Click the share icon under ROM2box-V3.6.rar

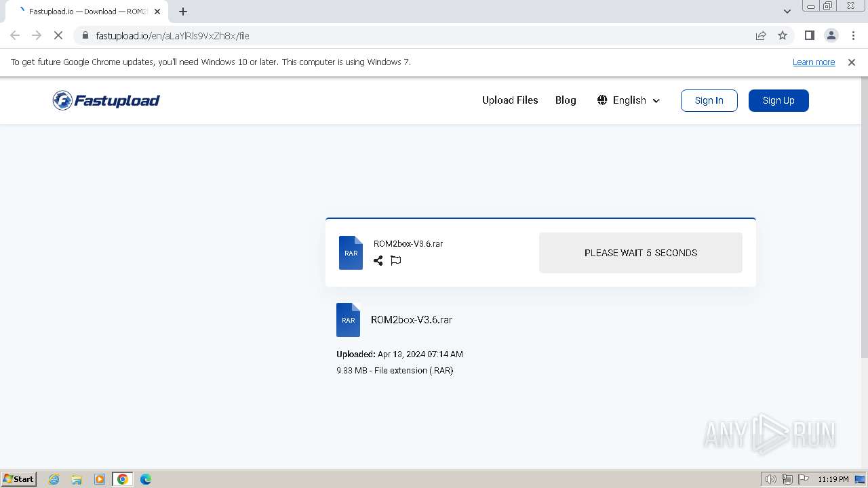tap(378, 260)
